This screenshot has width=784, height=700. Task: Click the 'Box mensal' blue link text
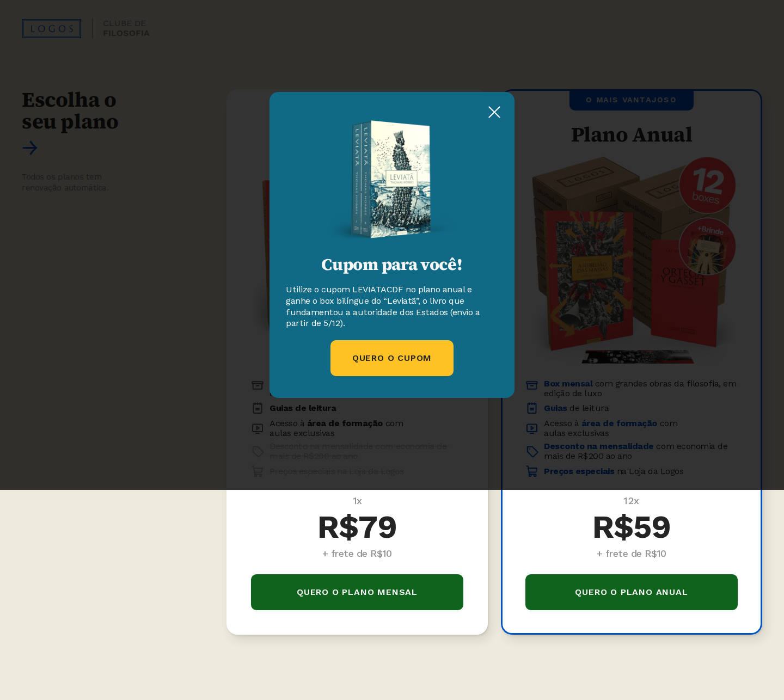568,384
